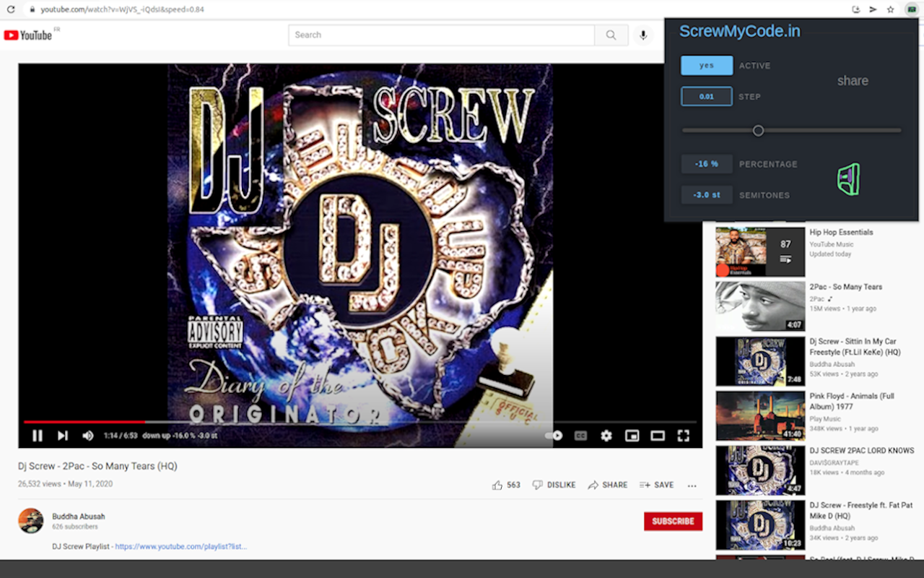
Task: Click the install app icon in address bar
Action: [856, 9]
